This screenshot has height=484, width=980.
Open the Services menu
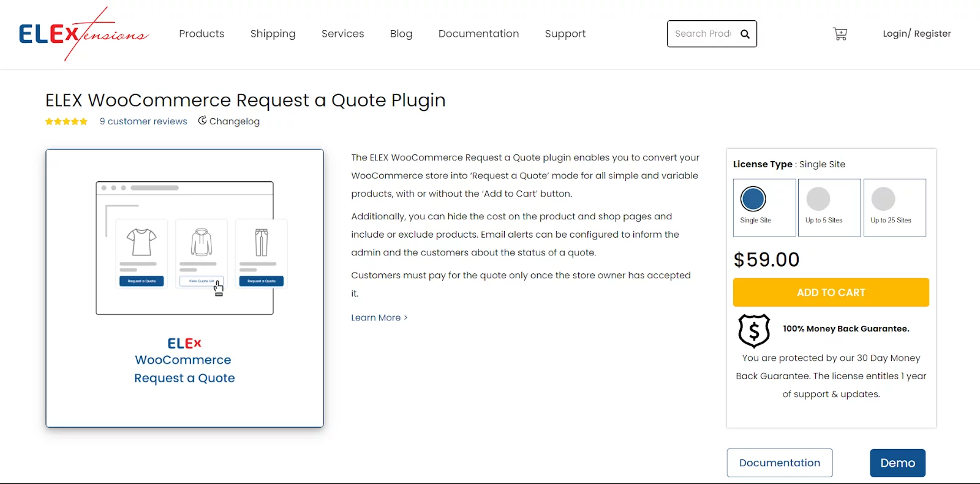(342, 34)
